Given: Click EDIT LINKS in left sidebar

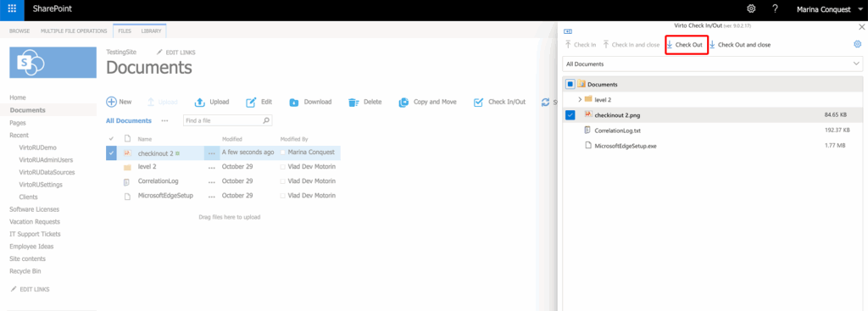Looking at the screenshot, I should tap(30, 290).
